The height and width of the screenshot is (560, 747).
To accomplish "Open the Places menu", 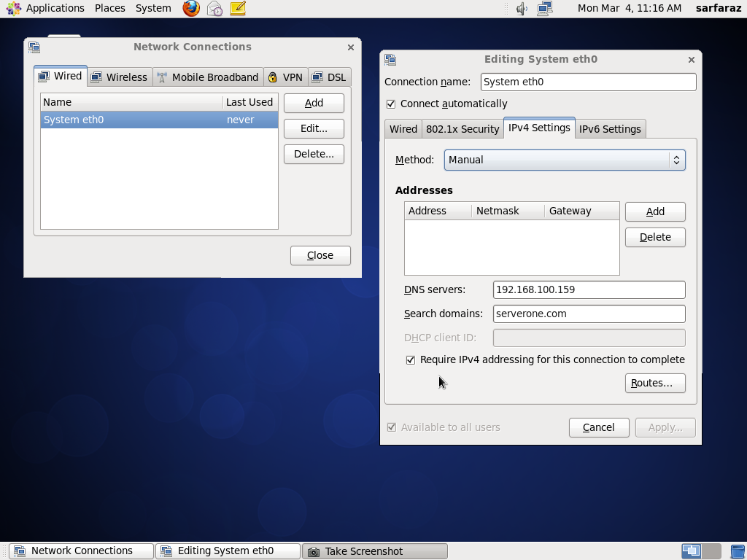I will 109,9.
